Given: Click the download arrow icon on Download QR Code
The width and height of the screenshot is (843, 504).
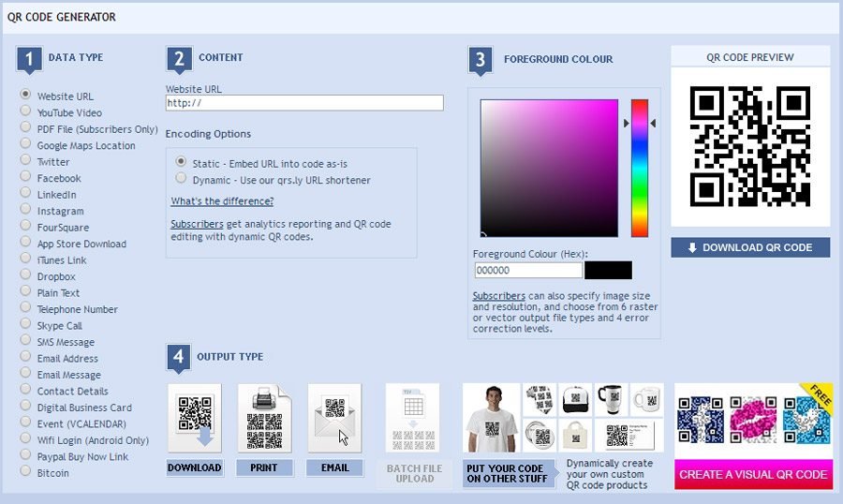Looking at the screenshot, I should coord(692,247).
